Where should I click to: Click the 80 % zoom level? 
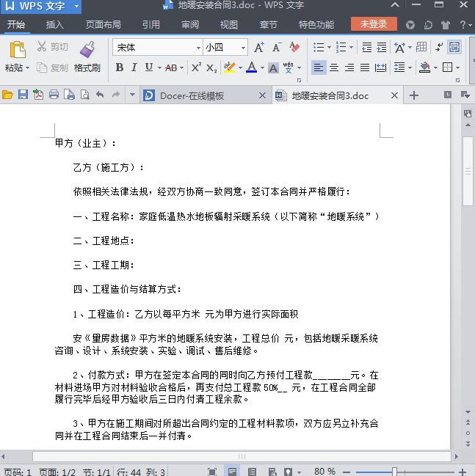click(324, 472)
